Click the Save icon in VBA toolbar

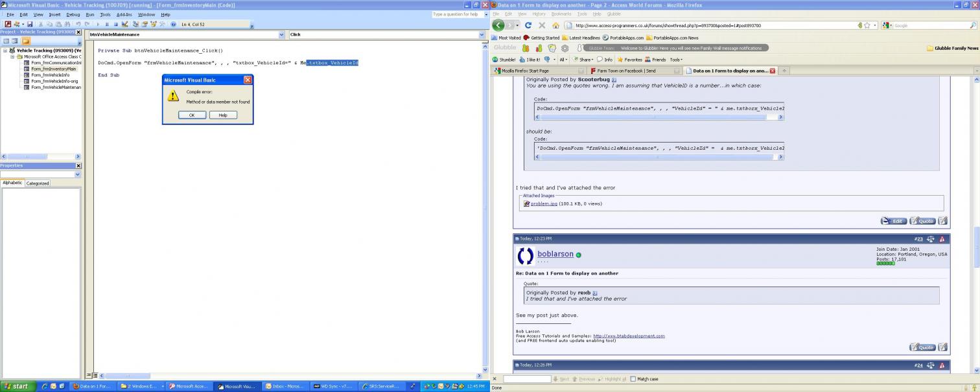[x=30, y=24]
